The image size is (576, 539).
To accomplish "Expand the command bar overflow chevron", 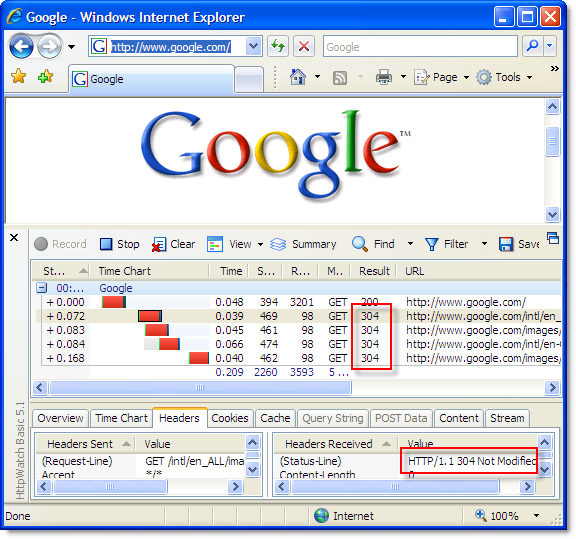I will [555, 68].
